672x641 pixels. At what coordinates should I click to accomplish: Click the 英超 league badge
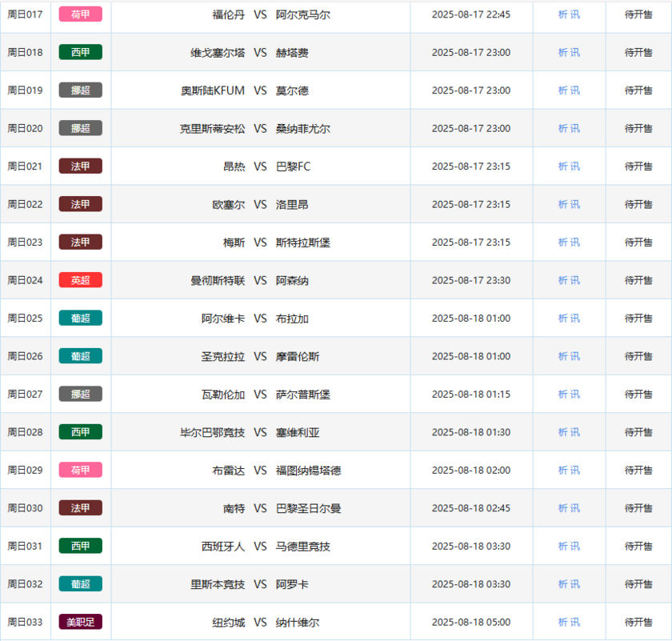[x=80, y=280]
